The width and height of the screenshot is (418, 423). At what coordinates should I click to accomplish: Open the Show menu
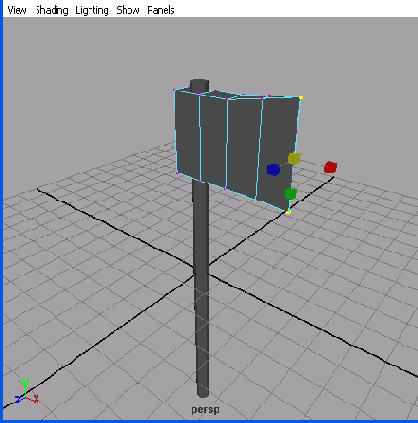click(x=128, y=10)
